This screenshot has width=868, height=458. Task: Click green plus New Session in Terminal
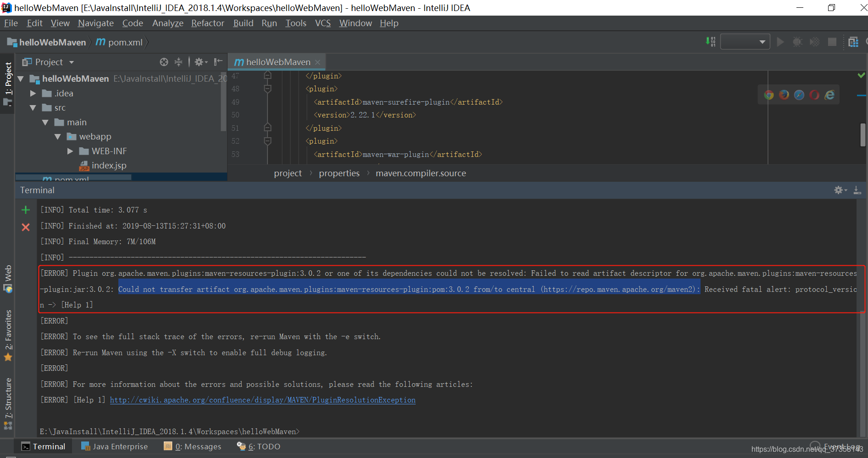pyautogui.click(x=26, y=210)
